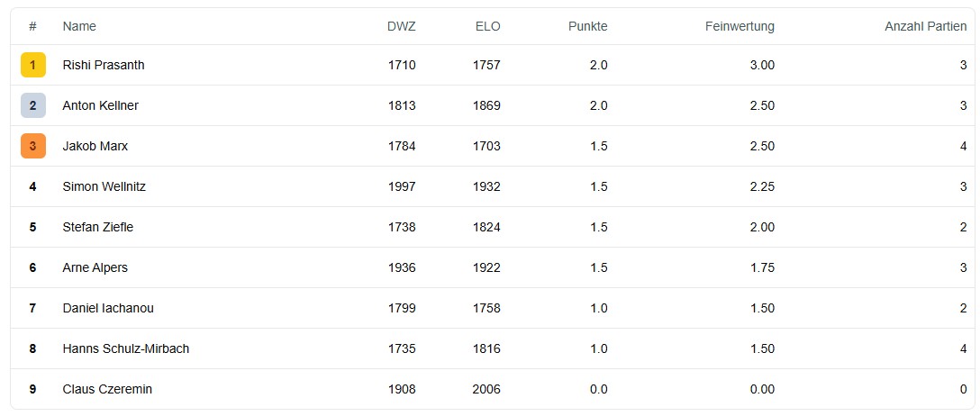Click the gold rank 1 badge
The image size is (980, 416).
click(33, 65)
